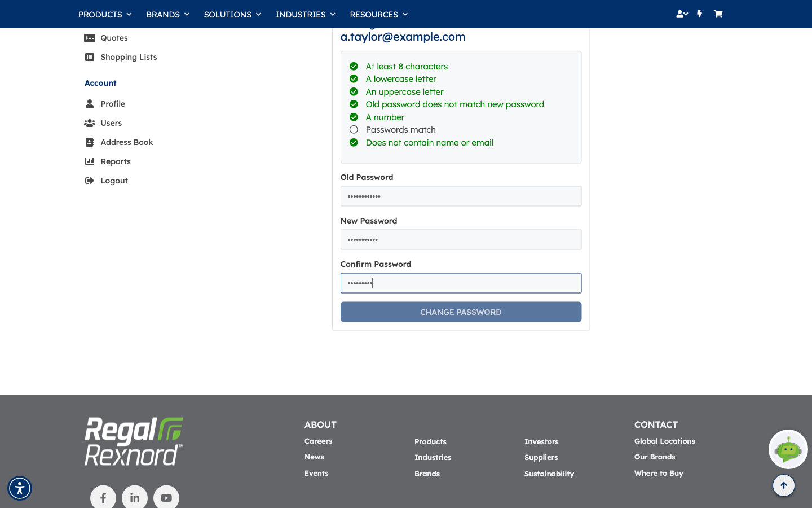
Task: Open the accessibility options widget
Action: 20,488
